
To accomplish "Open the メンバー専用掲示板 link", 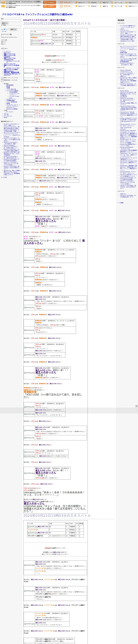I will click(12, 102).
